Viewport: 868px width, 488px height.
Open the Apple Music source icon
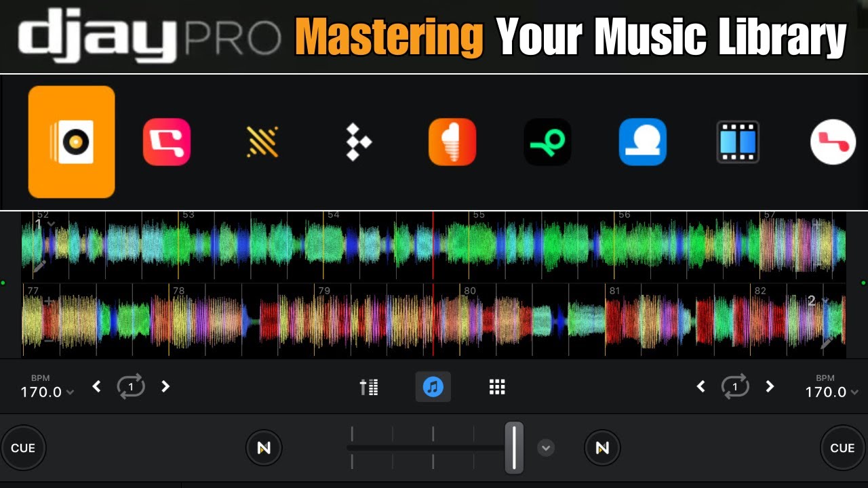click(x=167, y=142)
